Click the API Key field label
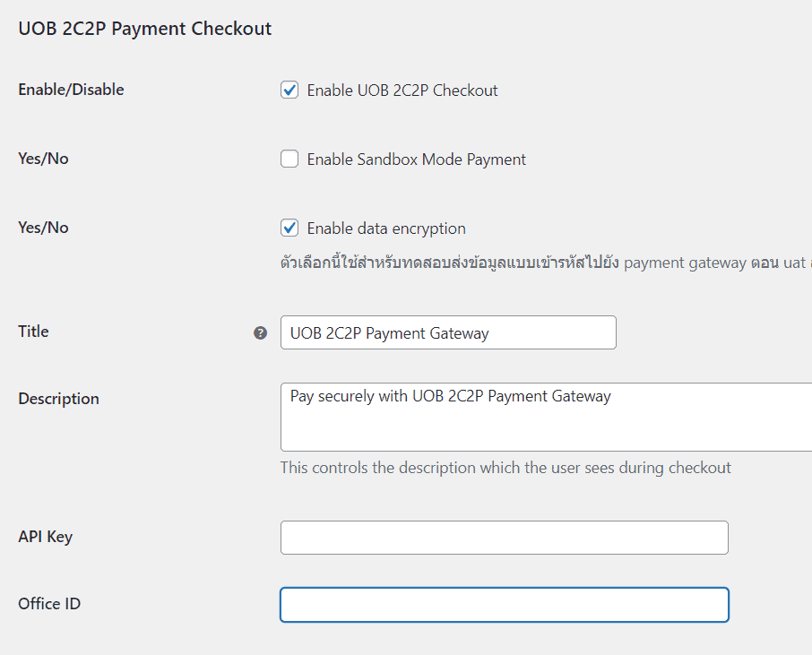This screenshot has width=812, height=655. point(45,537)
